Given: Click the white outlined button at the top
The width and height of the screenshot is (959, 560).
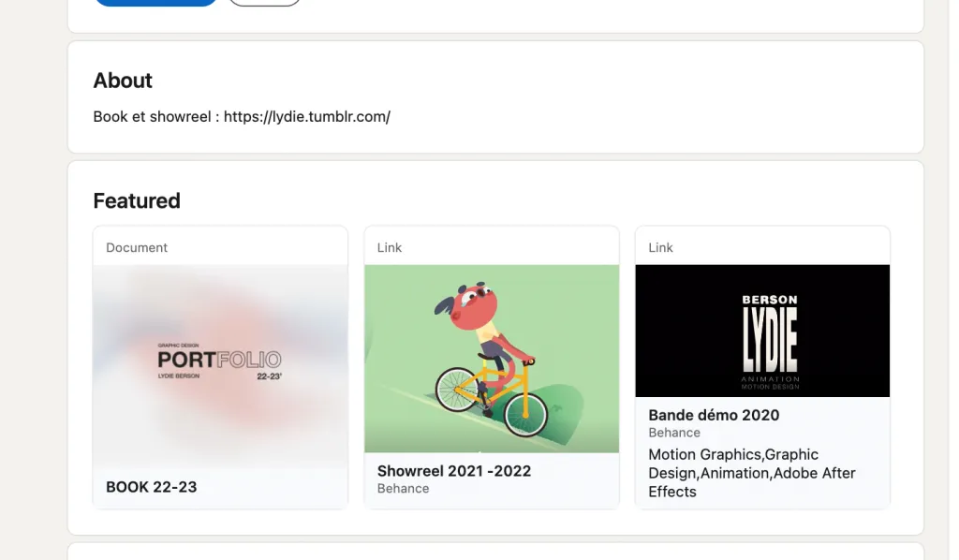Looking at the screenshot, I should [x=264, y=2].
